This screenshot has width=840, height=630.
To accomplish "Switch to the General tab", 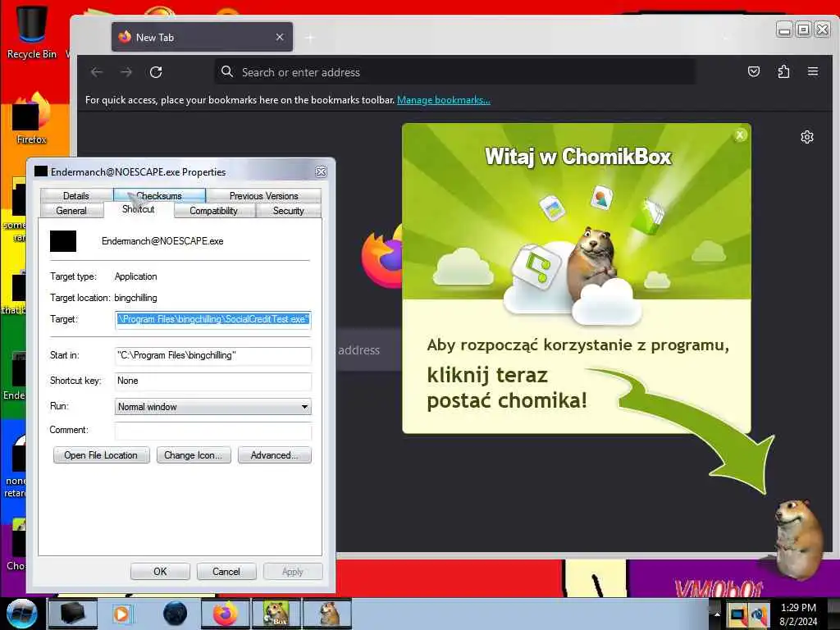I will point(71,211).
